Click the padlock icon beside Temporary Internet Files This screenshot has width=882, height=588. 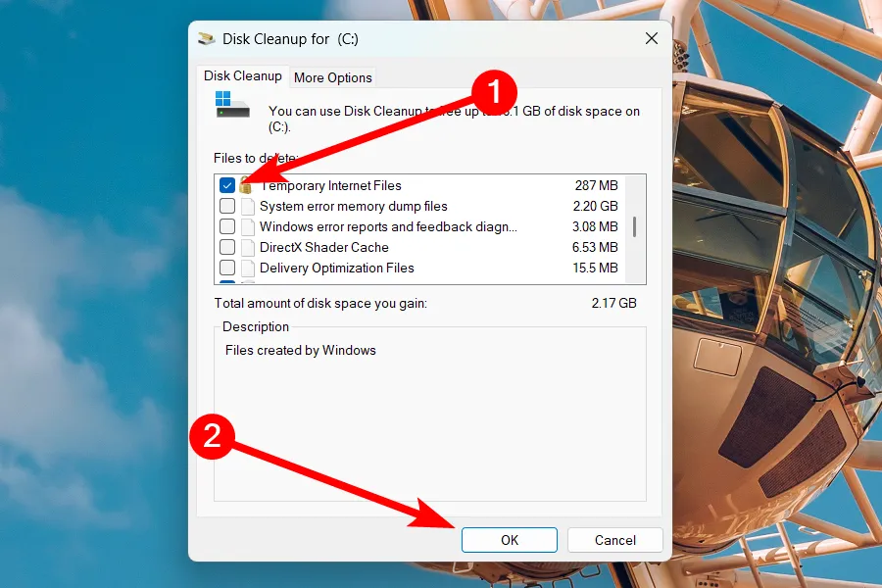pos(247,186)
